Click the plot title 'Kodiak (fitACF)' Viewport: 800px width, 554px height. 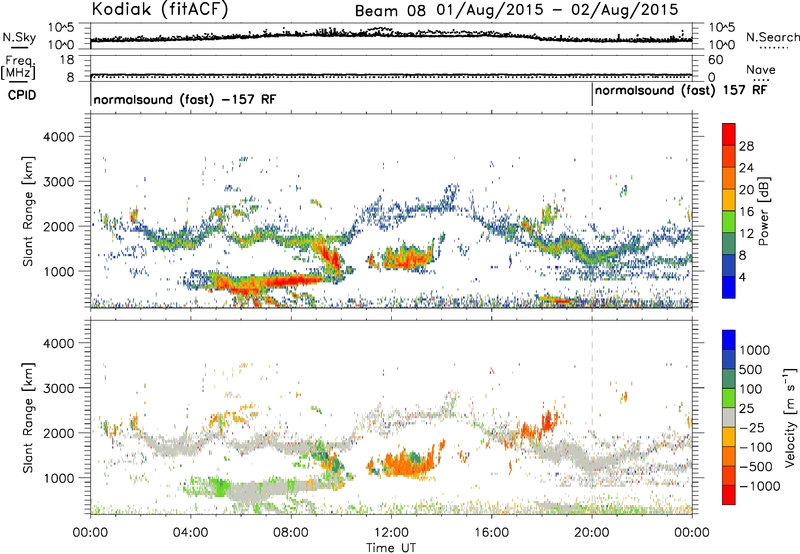(x=160, y=9)
